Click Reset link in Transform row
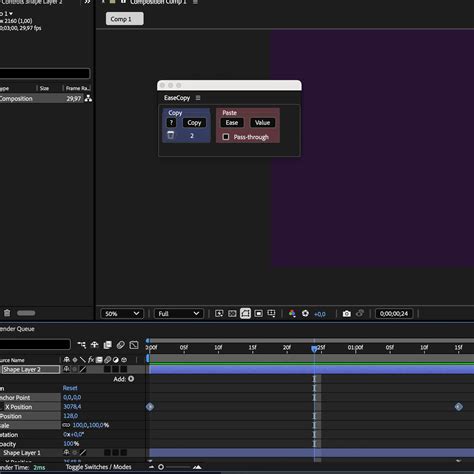This screenshot has height=474, width=474. tap(70, 388)
